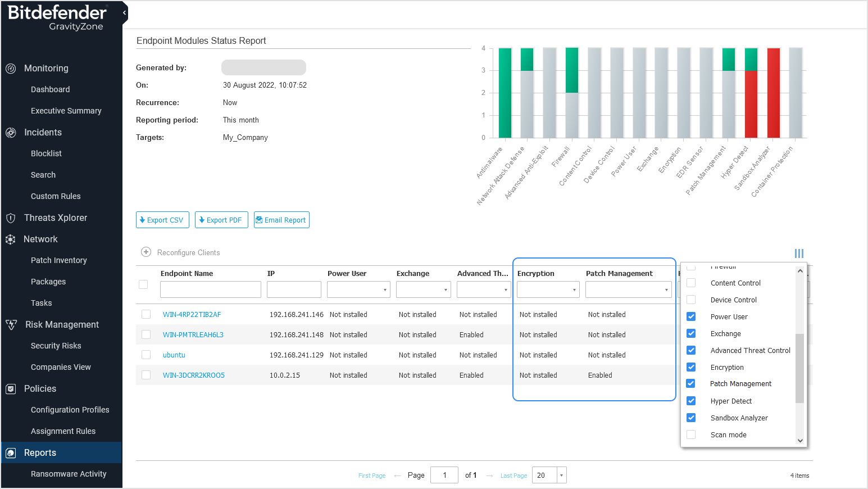The height and width of the screenshot is (489, 868).
Task: Uncheck the Patch Management column
Action: (x=690, y=383)
